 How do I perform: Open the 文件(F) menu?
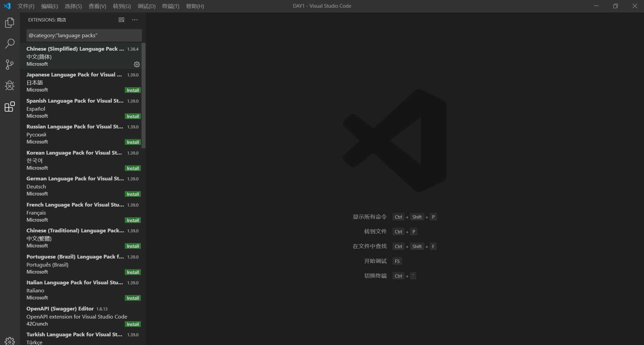point(26,6)
